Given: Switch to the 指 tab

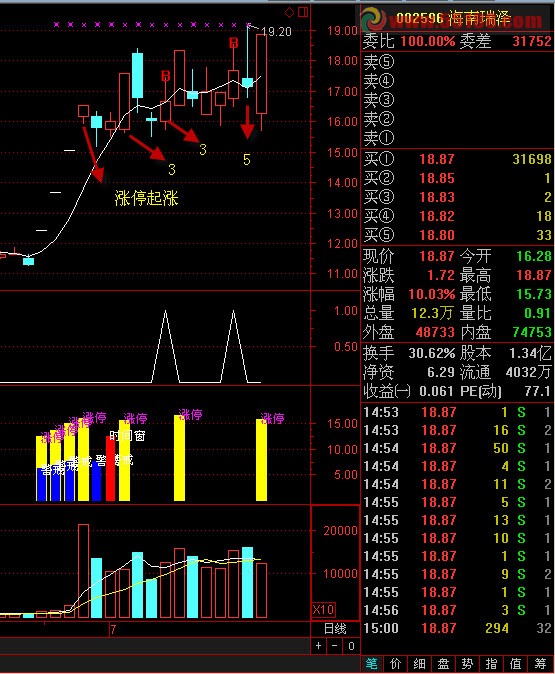Looking at the screenshot, I should coord(492,664).
